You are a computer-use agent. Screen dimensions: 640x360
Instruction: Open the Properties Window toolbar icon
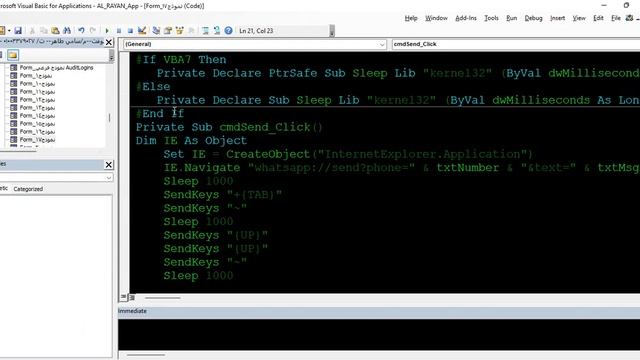[x=168, y=31]
